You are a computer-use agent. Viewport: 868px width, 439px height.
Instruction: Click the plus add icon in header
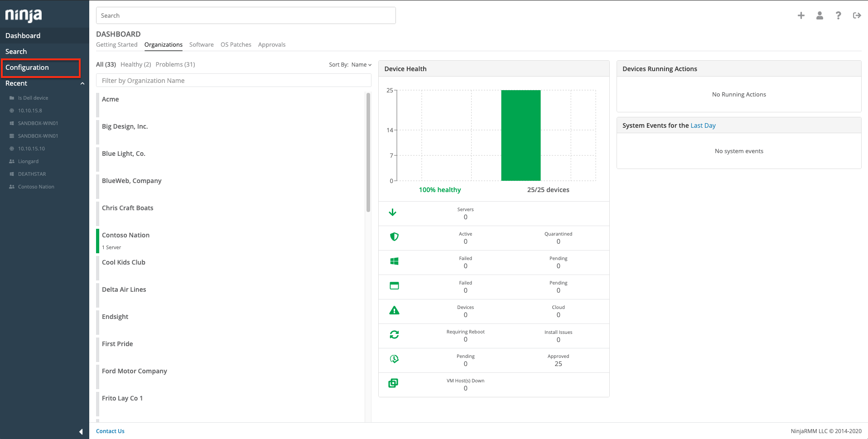[801, 15]
